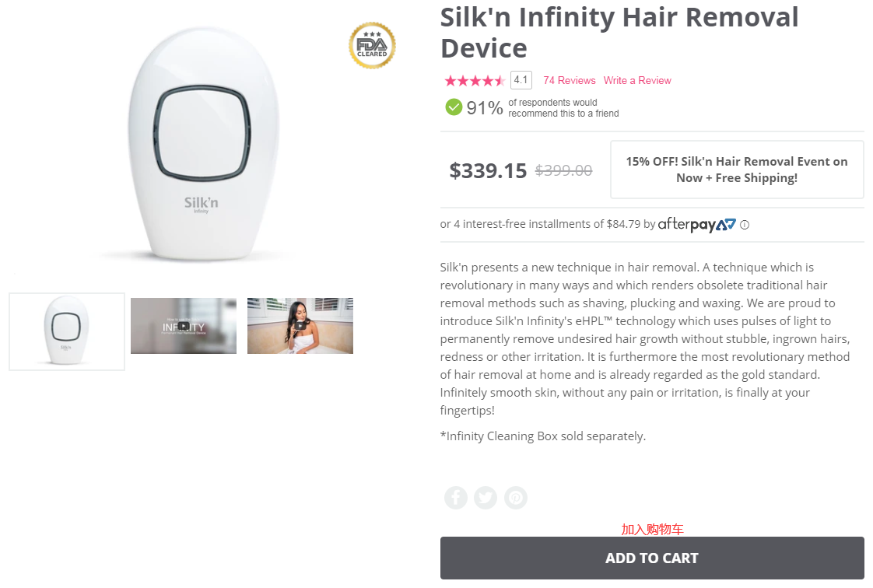Viewport: 873px width, 588px height.
Task: Share the product on Twitter
Action: point(486,498)
